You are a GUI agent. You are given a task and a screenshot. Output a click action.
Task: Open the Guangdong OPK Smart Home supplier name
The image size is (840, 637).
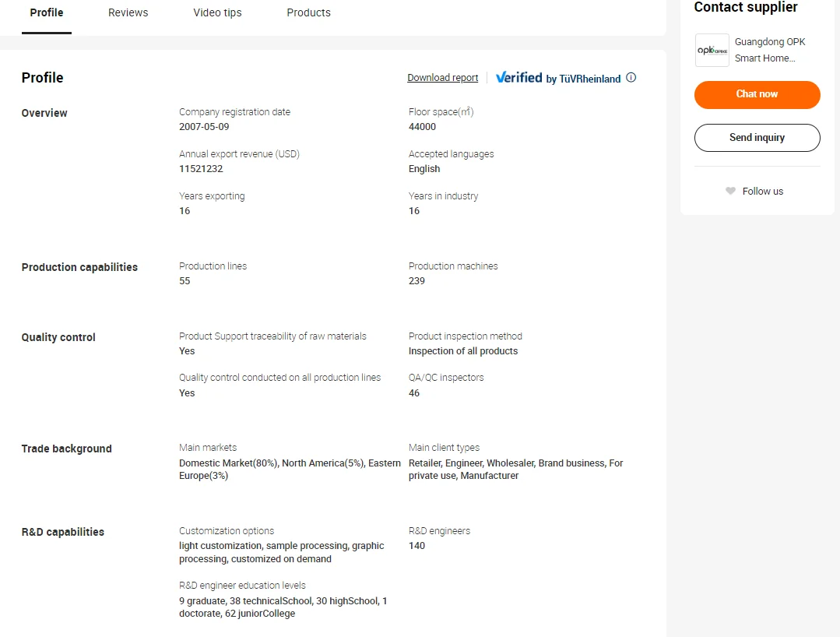pyautogui.click(x=770, y=50)
